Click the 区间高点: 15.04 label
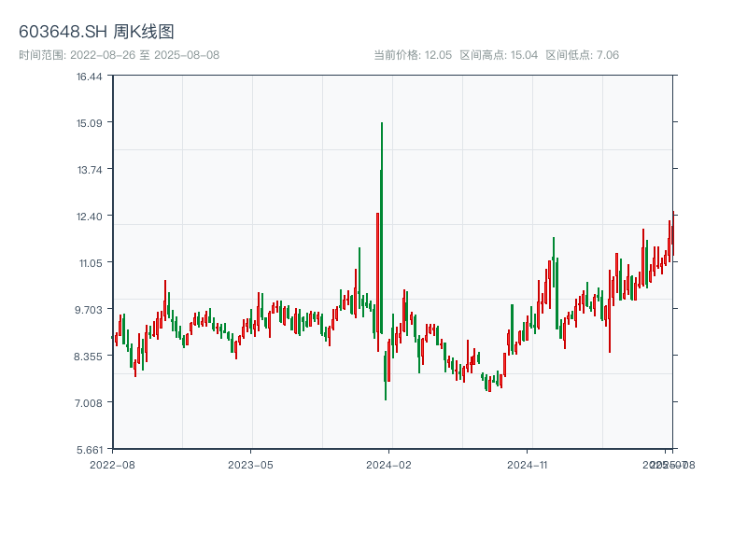The image size is (747, 560). pos(499,55)
